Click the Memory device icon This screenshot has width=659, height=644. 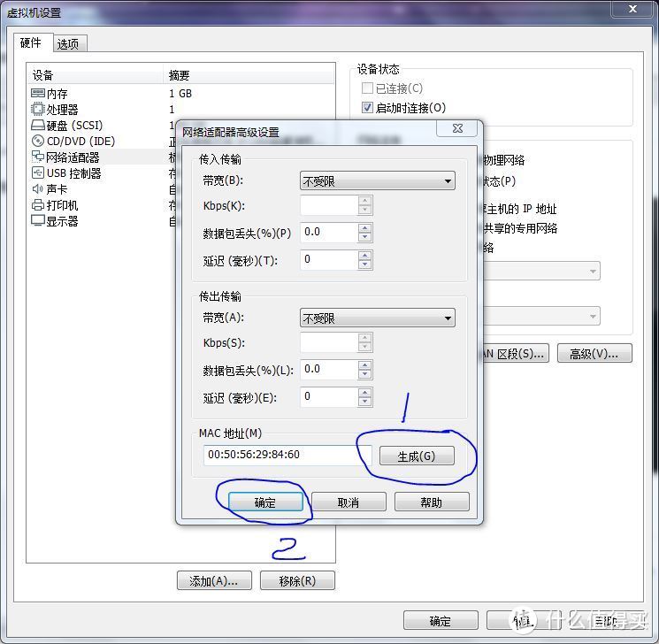(38, 93)
